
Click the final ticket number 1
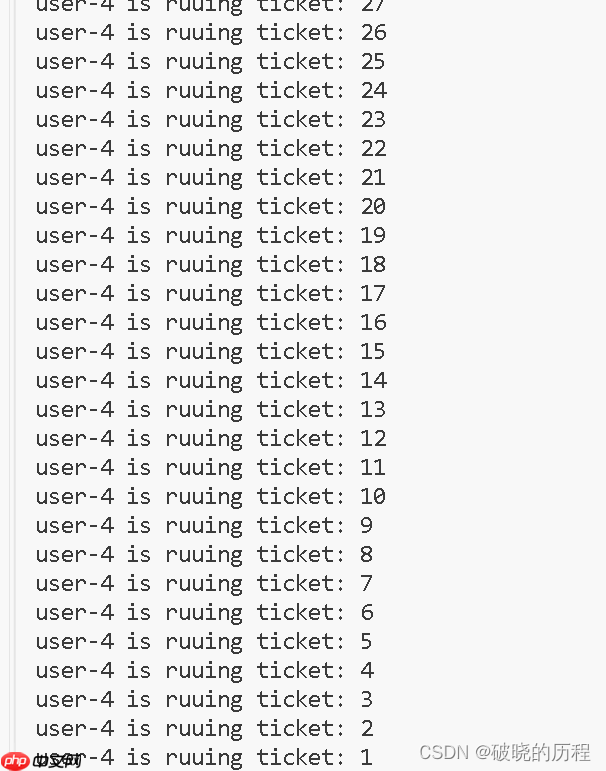pyautogui.click(x=366, y=757)
